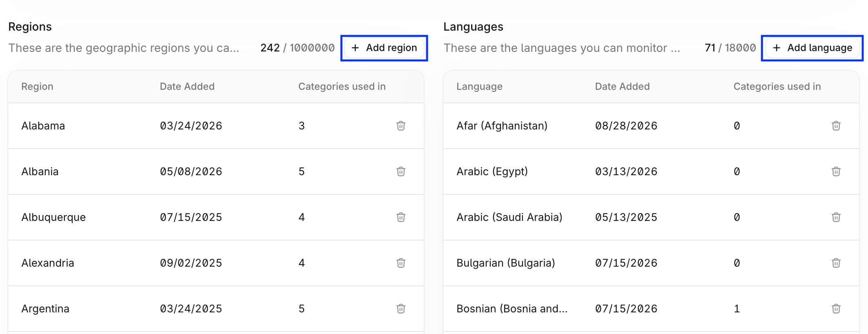Click the 242 / 1000000 regions count
This screenshot has height=334, width=868.
coord(298,48)
